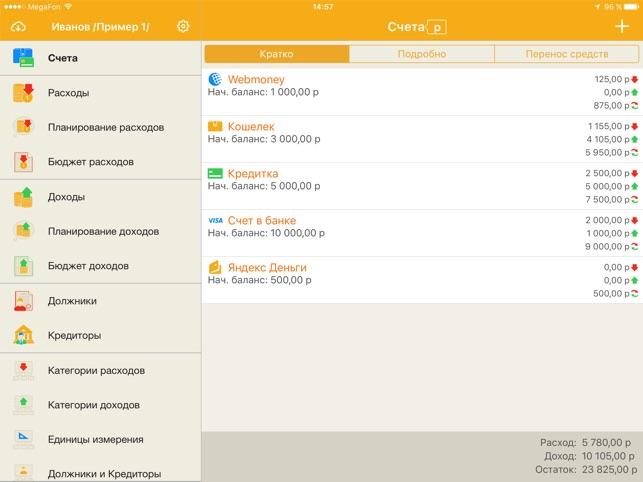The height and width of the screenshot is (482, 643).
Task: Click total Остаток: 23 825,00 р
Action: tap(586, 469)
